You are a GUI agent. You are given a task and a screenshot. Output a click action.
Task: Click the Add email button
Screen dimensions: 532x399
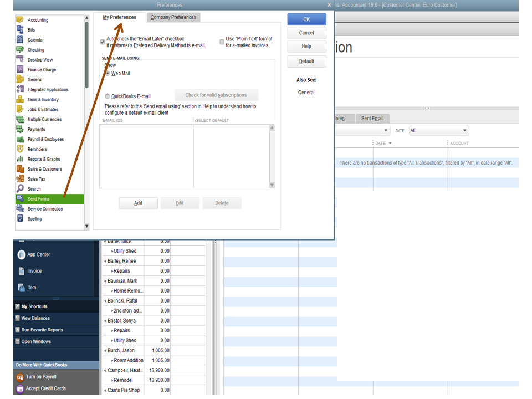tap(138, 203)
